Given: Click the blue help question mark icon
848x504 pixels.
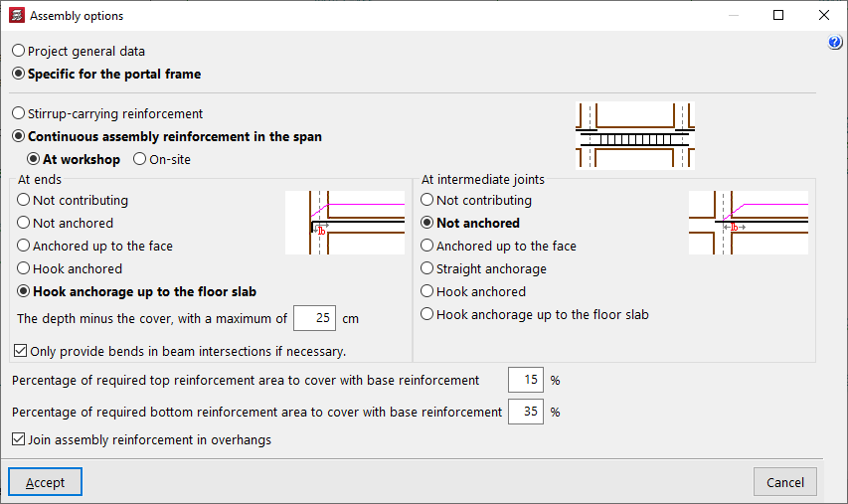Looking at the screenshot, I should pos(835,43).
